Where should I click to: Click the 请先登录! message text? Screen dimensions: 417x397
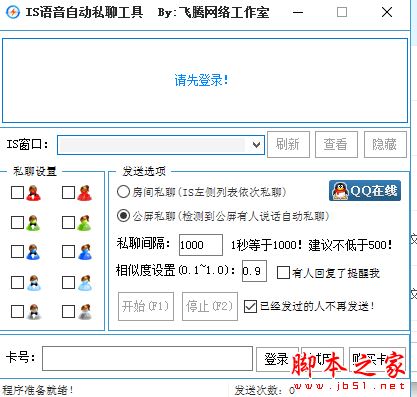click(202, 80)
